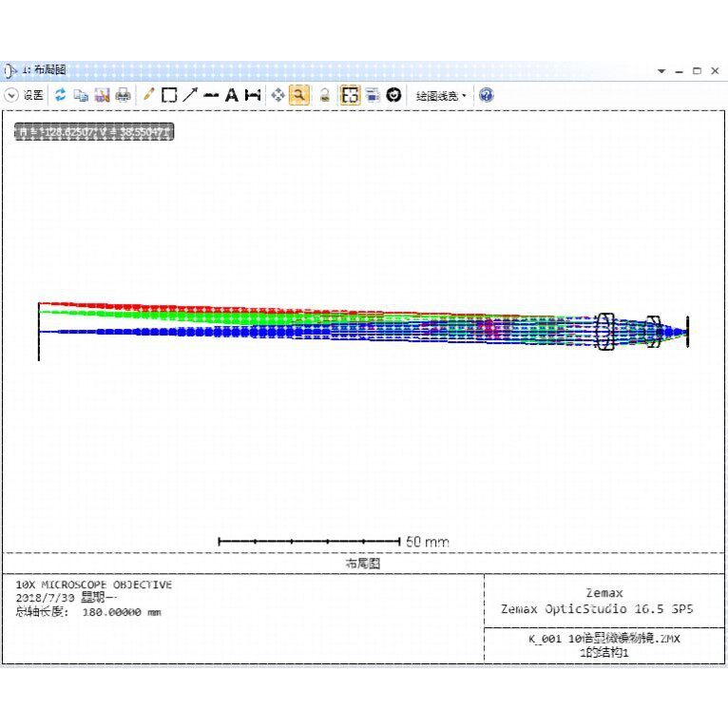
Task: Expand the settings chevron next to 设置
Action: click(x=11, y=96)
